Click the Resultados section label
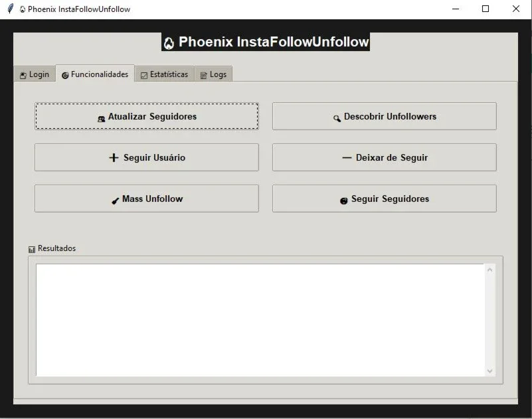532x419 pixels. point(52,249)
